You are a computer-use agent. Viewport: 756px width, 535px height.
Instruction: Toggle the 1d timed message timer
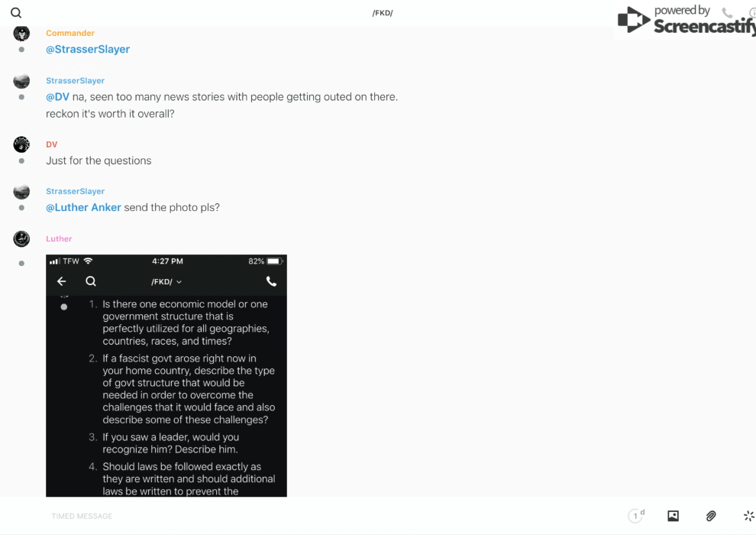pos(636,515)
